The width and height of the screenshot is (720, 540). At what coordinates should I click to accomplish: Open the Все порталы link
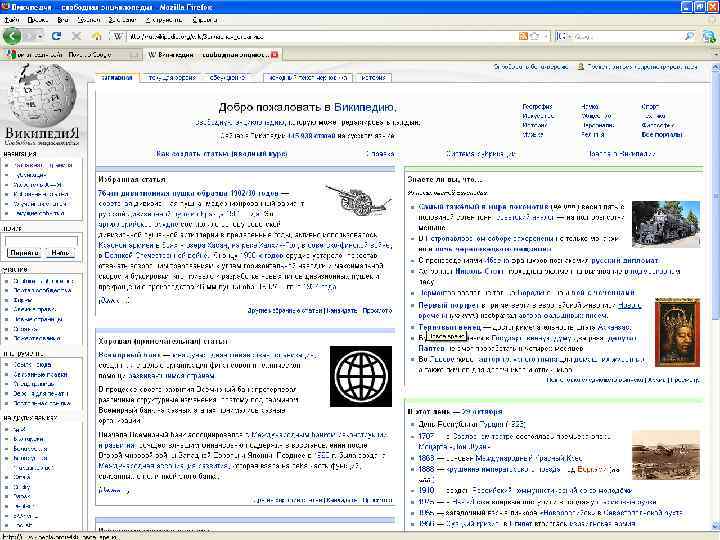point(662,135)
